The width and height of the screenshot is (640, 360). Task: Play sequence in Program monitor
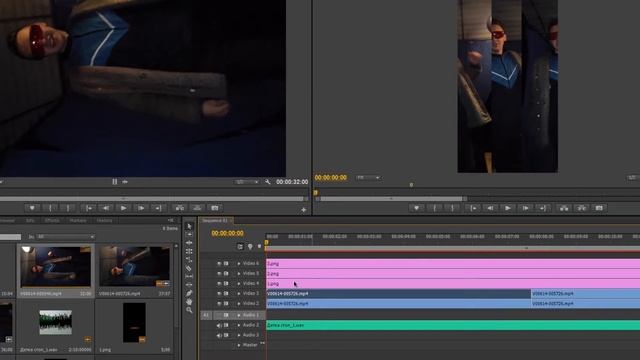pyautogui.click(x=508, y=208)
